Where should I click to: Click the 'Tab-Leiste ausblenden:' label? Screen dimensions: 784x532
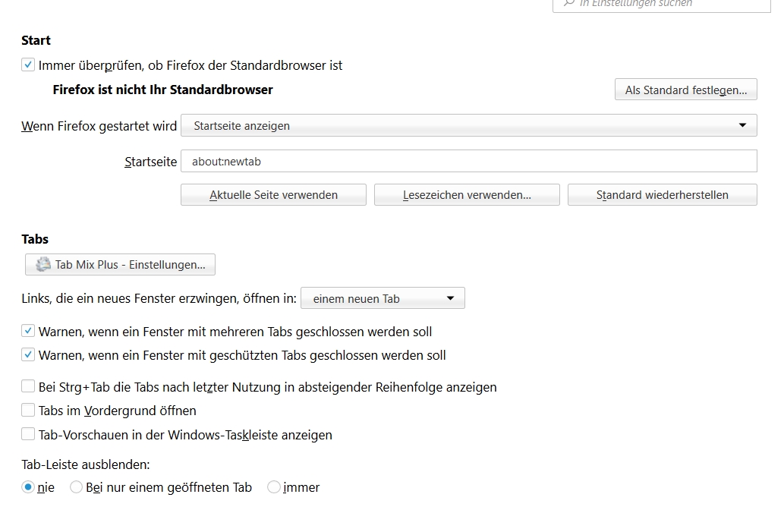[86, 464]
